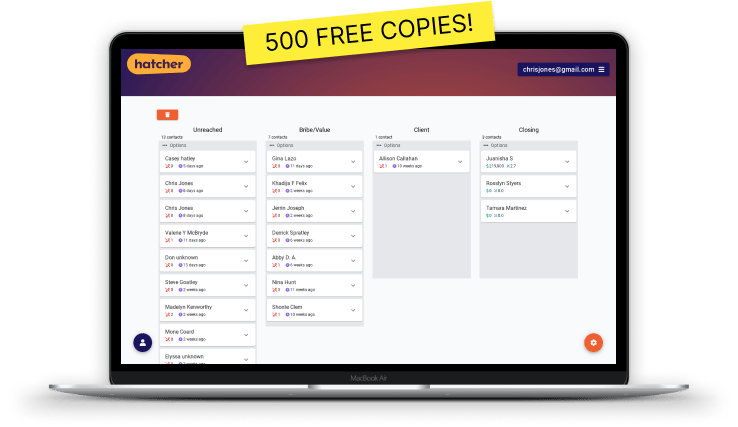The image size is (738, 427).
Task: Expand Juanisha S contact card
Action: click(567, 162)
